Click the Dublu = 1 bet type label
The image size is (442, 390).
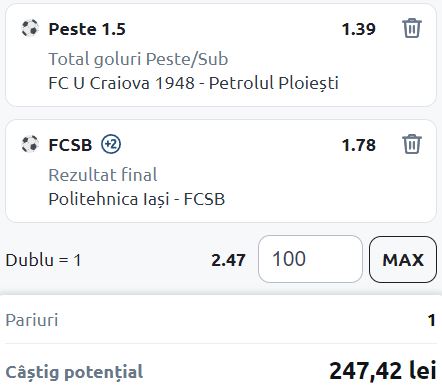[43, 260]
